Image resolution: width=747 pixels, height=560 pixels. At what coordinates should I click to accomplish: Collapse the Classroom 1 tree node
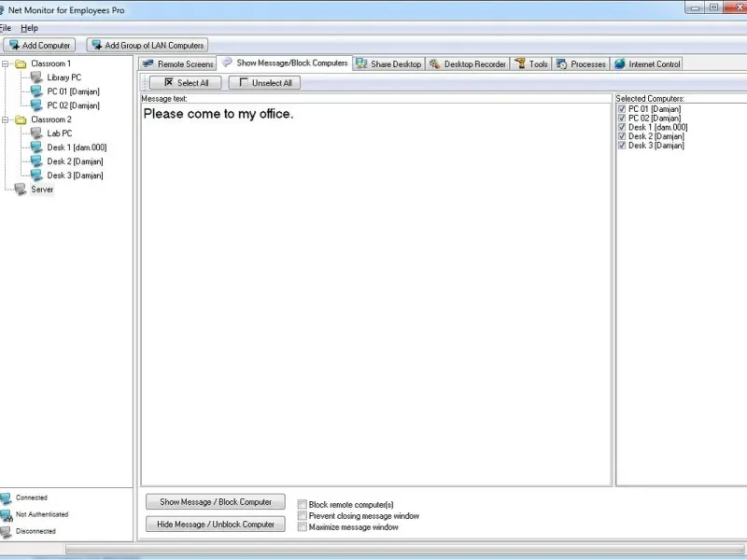[x=5, y=63]
